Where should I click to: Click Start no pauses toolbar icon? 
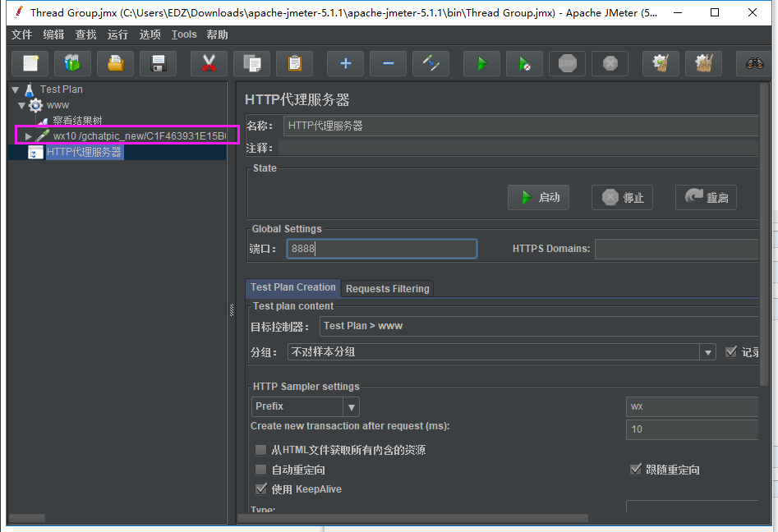[524, 63]
